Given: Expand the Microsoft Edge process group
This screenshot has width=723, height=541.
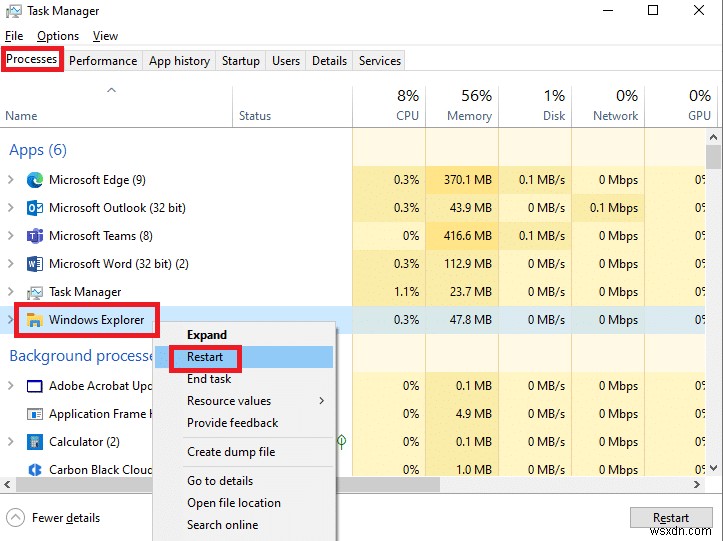Looking at the screenshot, I should click(x=11, y=180).
